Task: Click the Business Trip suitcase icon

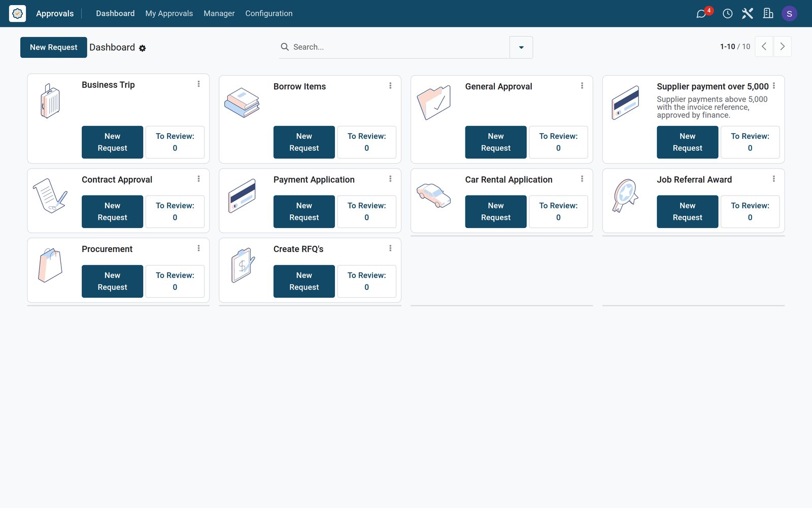Action: tap(50, 101)
